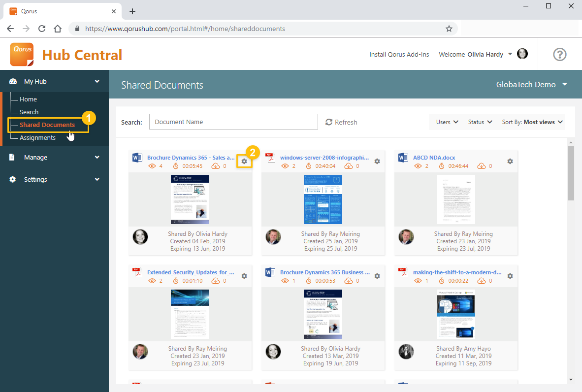Open GlobaTech Demo hub selector
Screen dimensions: 582x392
[532, 85]
